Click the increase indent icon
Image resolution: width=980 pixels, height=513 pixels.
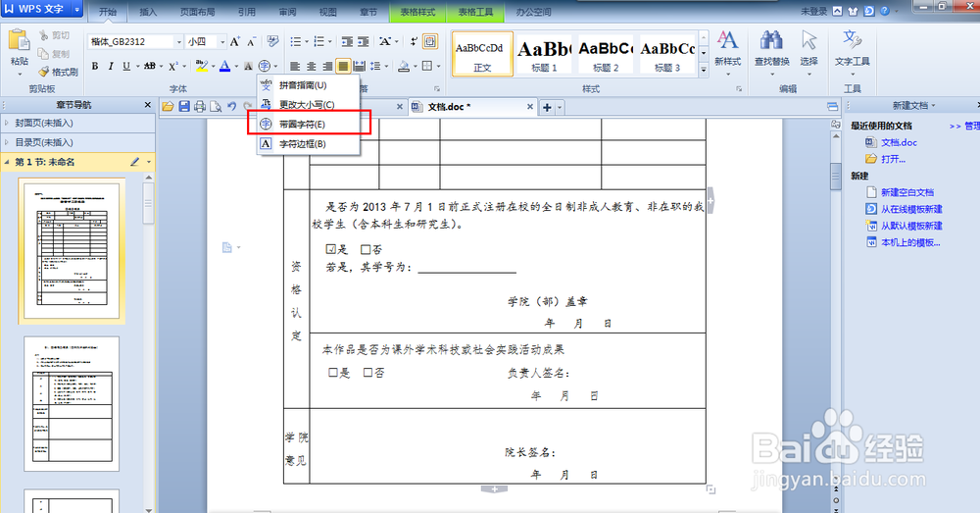[x=364, y=41]
